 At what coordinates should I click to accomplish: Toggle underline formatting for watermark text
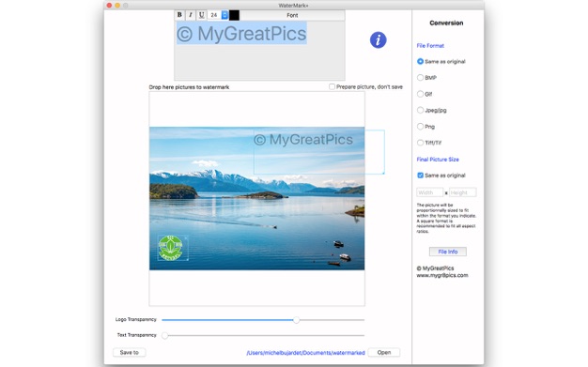201,15
